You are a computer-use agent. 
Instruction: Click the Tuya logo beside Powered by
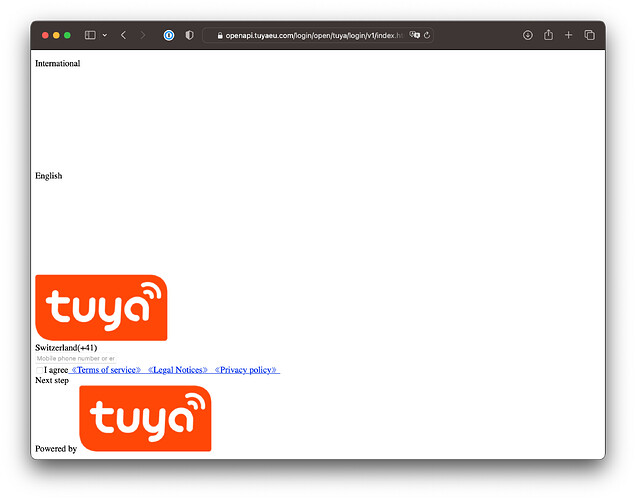coord(145,418)
